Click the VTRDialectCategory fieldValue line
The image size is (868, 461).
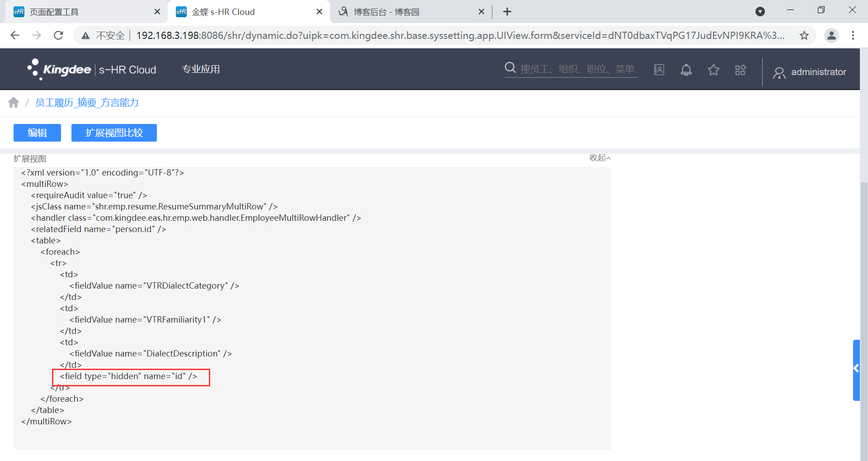coord(154,286)
